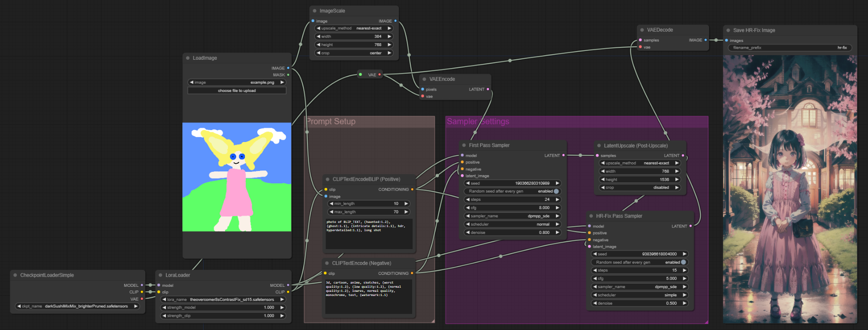This screenshot has width=868, height=330.
Task: Open the ckpt_name model selector
Action: [x=77, y=306]
